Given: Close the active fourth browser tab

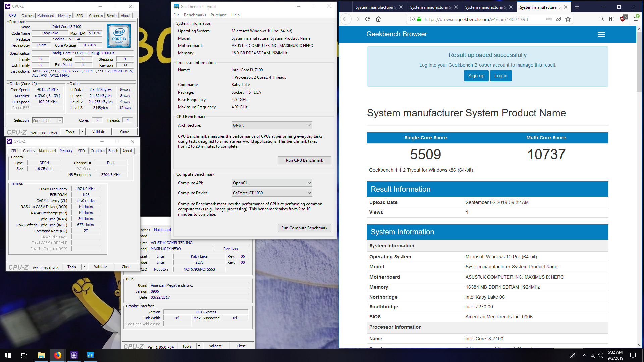Looking at the screenshot, I should (x=566, y=7).
